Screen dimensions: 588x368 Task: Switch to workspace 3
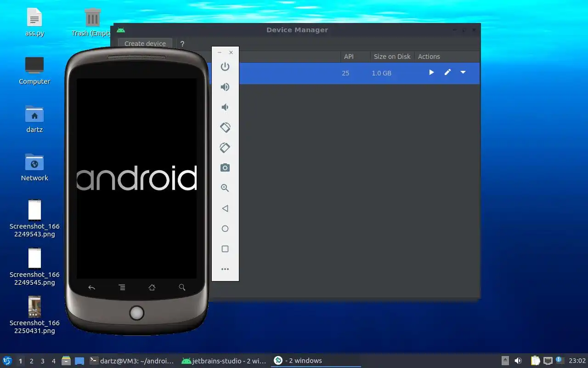click(x=43, y=361)
